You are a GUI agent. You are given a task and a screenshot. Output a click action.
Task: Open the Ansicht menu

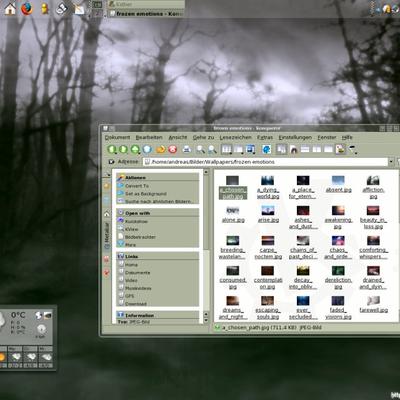point(178,137)
